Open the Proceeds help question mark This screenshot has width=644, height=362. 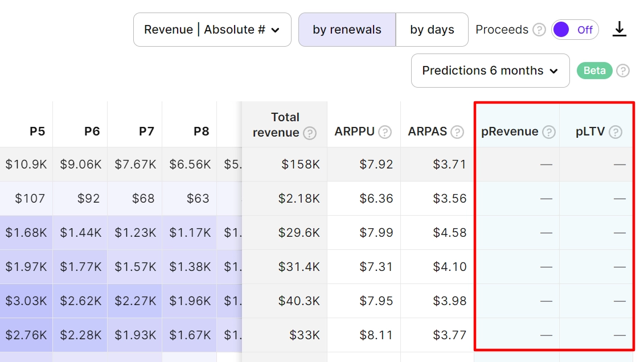539,30
